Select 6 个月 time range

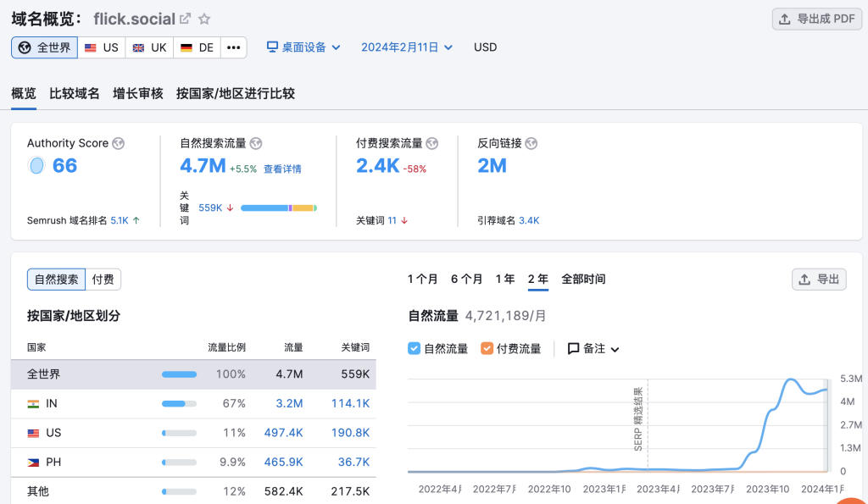pos(466,280)
